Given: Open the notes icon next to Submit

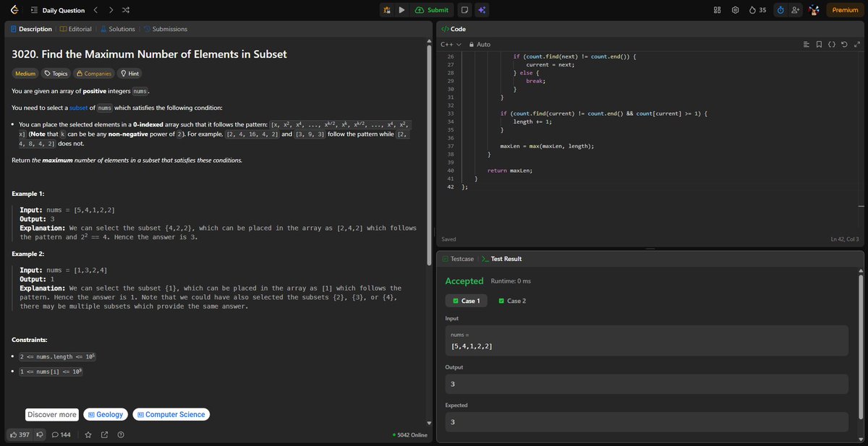Looking at the screenshot, I should pos(465,10).
